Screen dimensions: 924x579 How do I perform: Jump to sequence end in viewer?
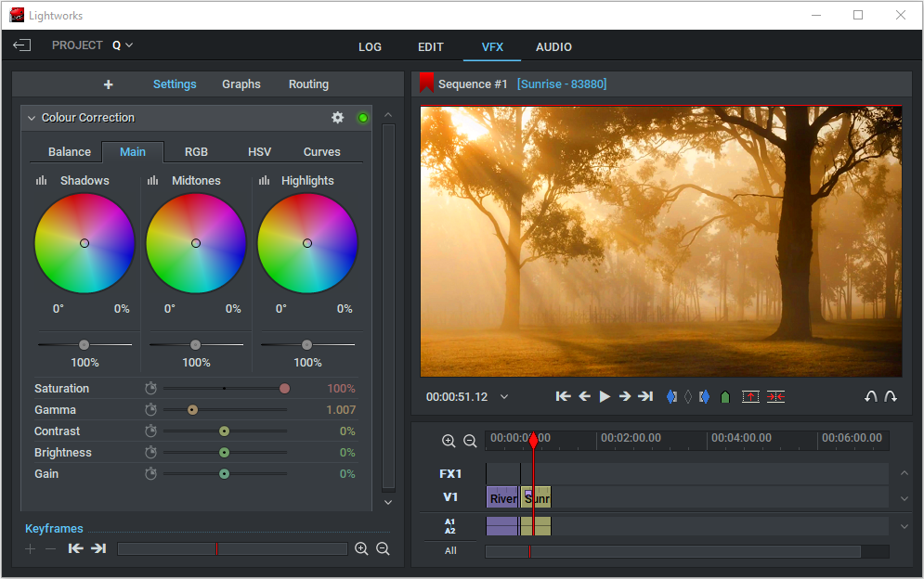click(645, 396)
